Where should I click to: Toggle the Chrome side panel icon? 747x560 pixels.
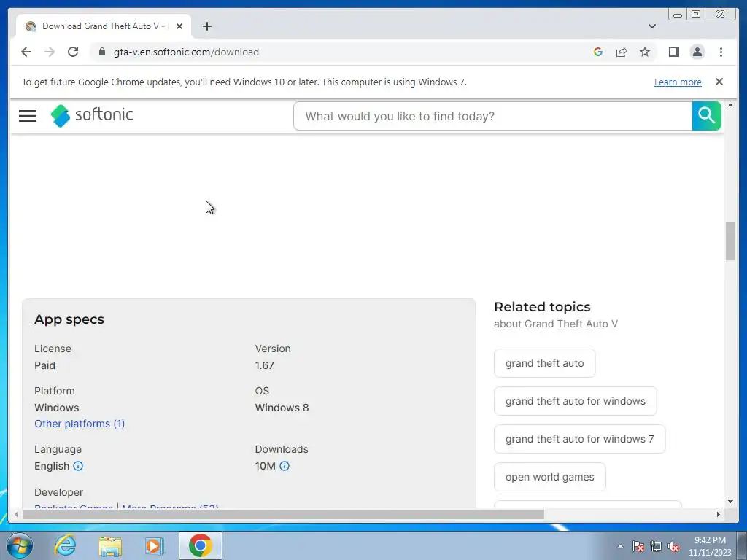click(x=673, y=52)
